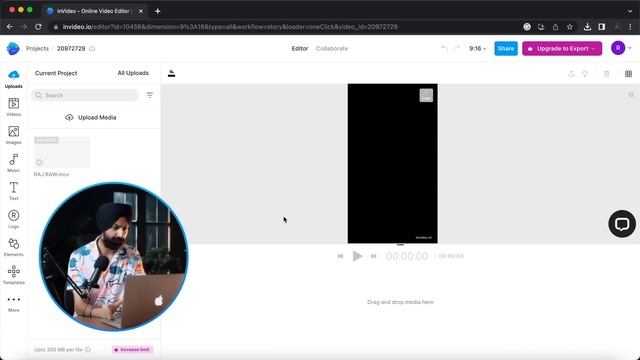Show More sidebar options

coord(13,304)
